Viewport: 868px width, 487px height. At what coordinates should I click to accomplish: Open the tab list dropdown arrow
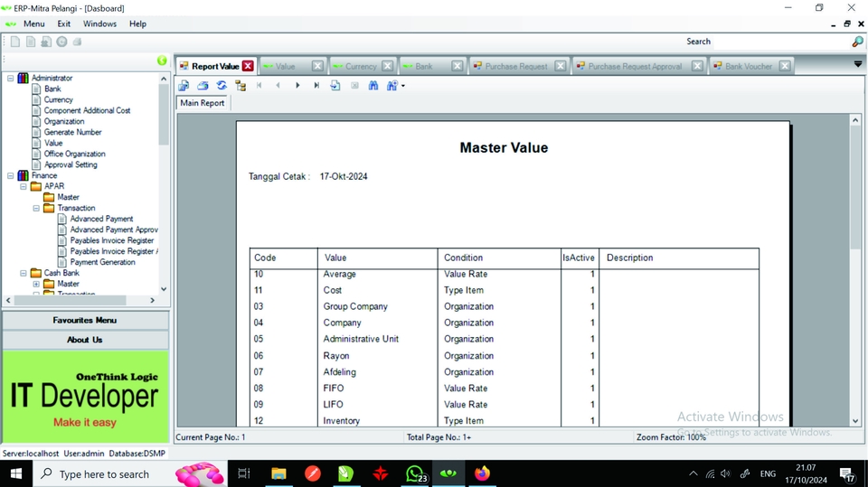click(857, 64)
